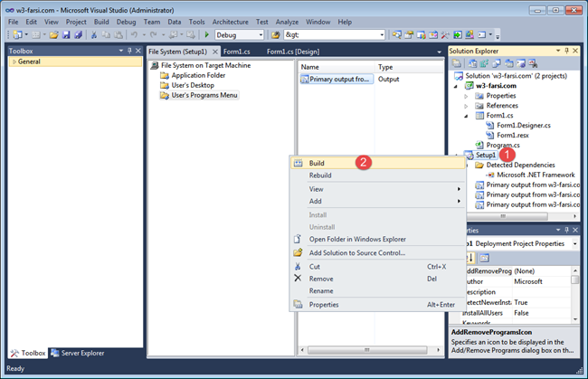588x379 pixels.
Task: Click the New Project toolbar icon
Action: (17, 35)
